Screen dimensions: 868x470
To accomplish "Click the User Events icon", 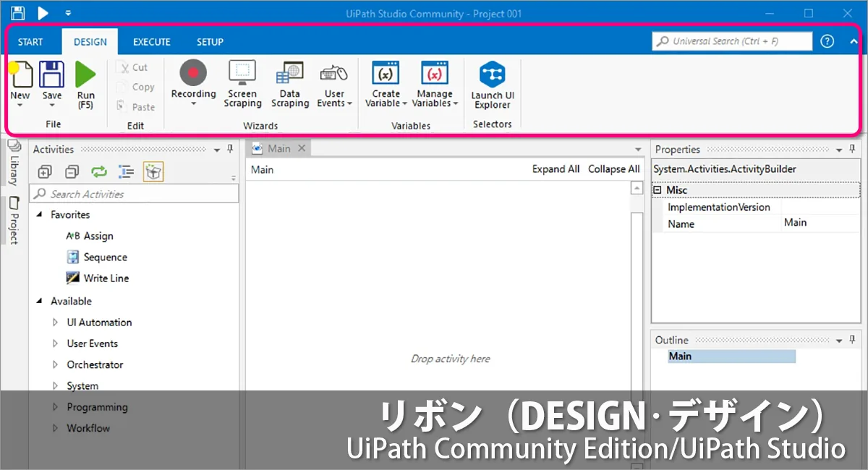I will 334,74.
